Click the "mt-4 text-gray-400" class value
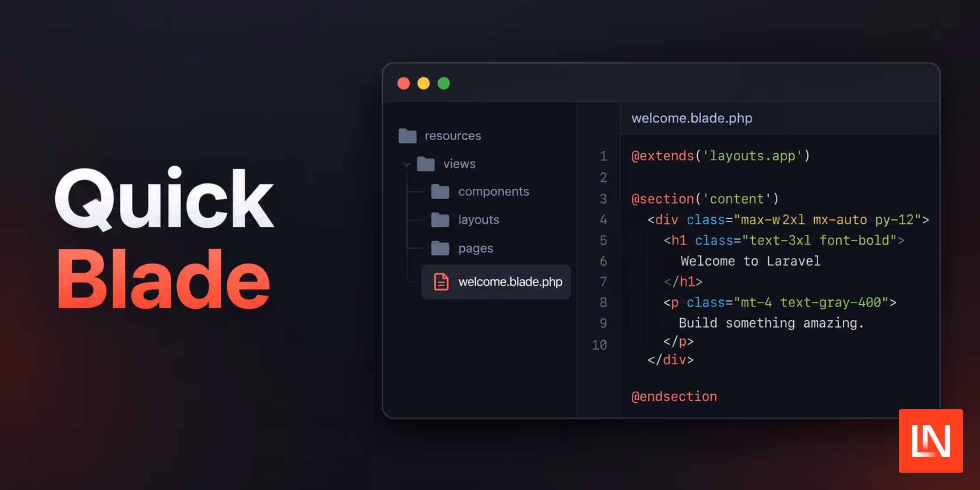Image resolution: width=980 pixels, height=490 pixels. click(x=812, y=302)
